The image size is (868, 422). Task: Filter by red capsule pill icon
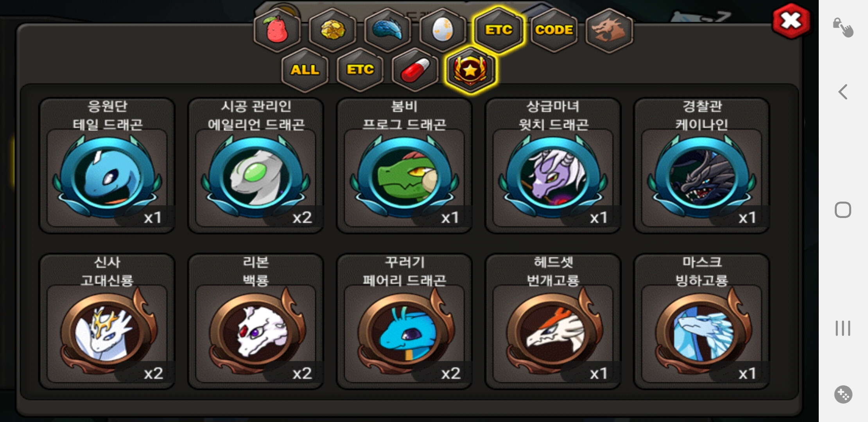pos(415,70)
